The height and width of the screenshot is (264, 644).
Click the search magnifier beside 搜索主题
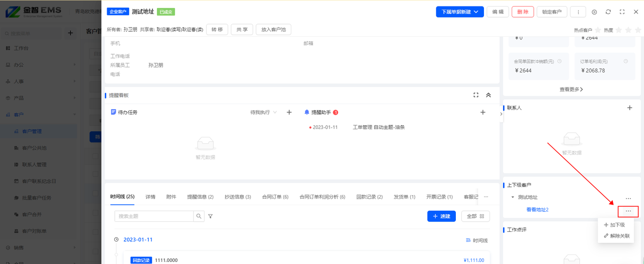[199, 216]
